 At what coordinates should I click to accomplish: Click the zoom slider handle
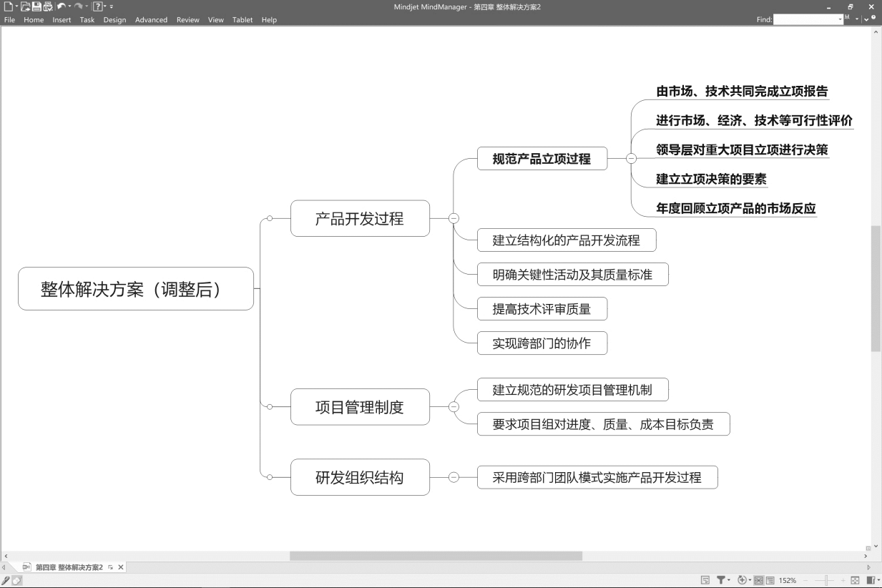tap(826, 580)
